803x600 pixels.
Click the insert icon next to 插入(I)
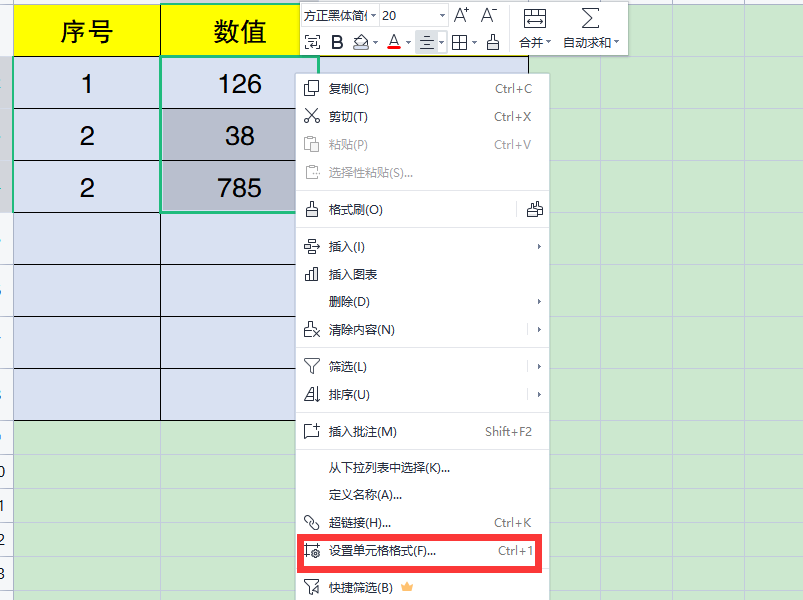[311, 246]
